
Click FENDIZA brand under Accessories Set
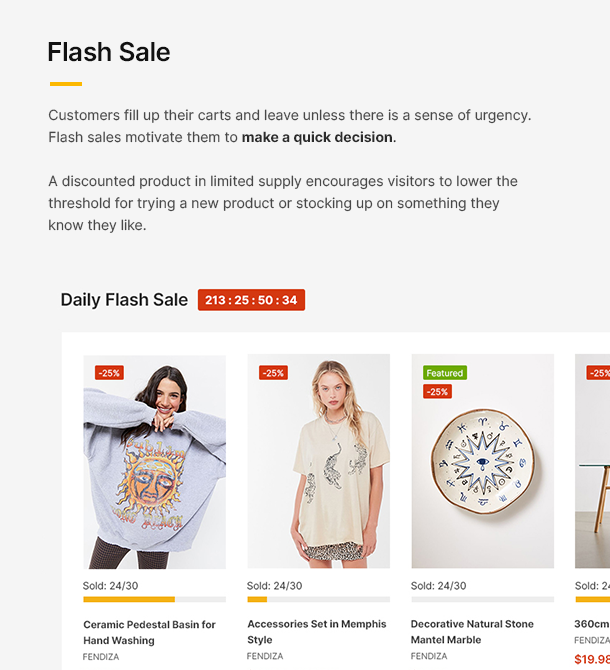[265, 657]
